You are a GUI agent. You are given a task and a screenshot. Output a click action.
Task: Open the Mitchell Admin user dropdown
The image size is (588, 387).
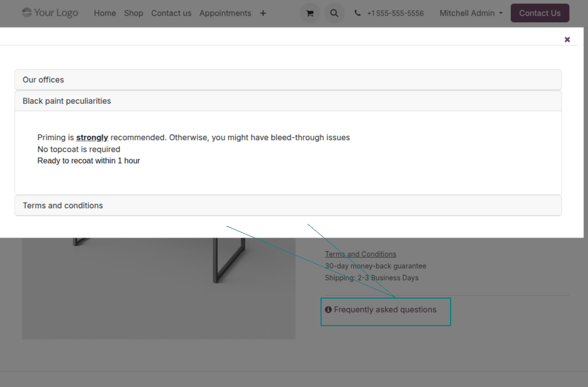click(471, 14)
